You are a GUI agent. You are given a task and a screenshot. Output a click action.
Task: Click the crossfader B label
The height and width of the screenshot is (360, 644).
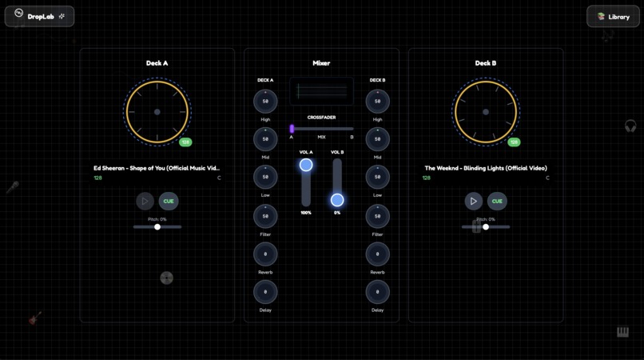352,137
